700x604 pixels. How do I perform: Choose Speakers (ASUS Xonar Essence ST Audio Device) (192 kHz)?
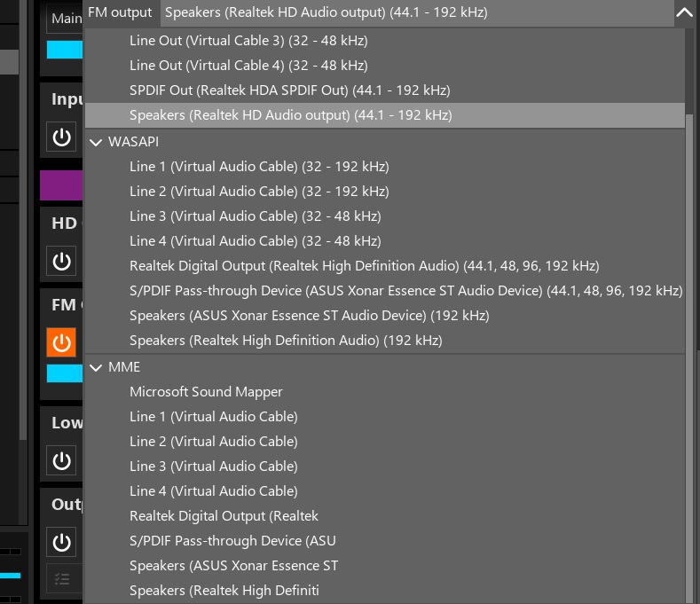tap(385, 316)
